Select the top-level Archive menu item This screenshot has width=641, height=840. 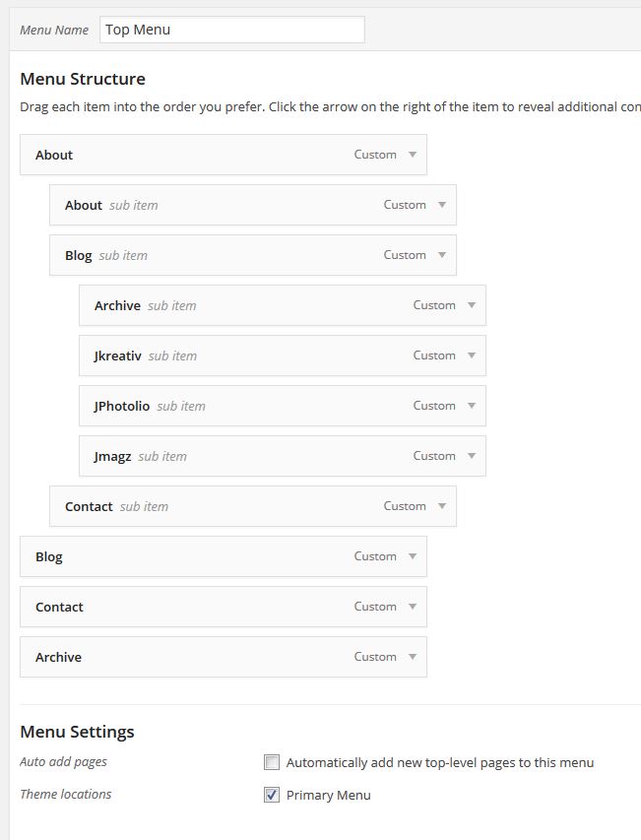(x=197, y=657)
